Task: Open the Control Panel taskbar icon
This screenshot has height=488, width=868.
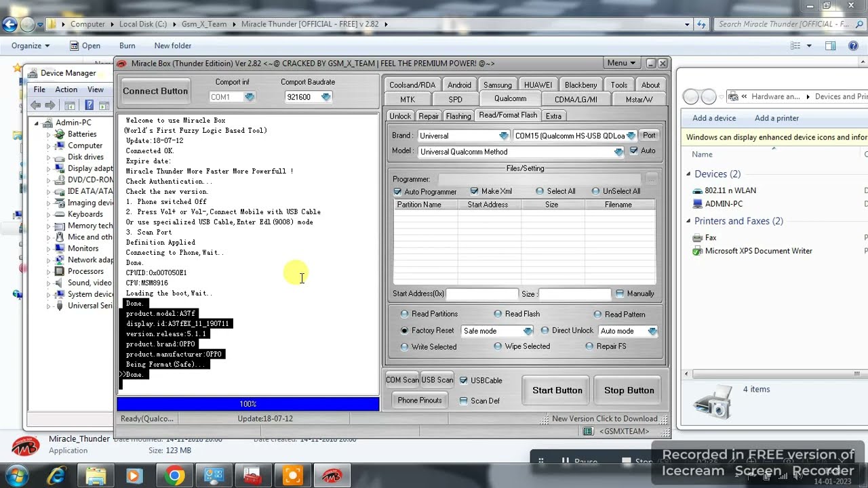Action: coord(214,476)
